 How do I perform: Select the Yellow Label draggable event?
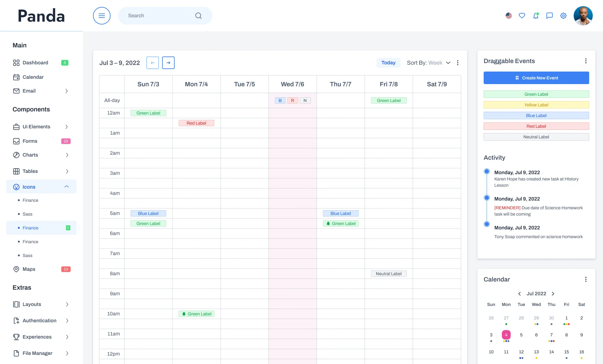536,105
